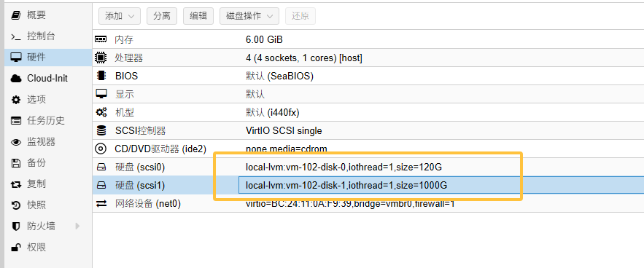The width and height of the screenshot is (644, 268).
Task: Click the memory chip icon in 内存 row
Action: point(101,39)
